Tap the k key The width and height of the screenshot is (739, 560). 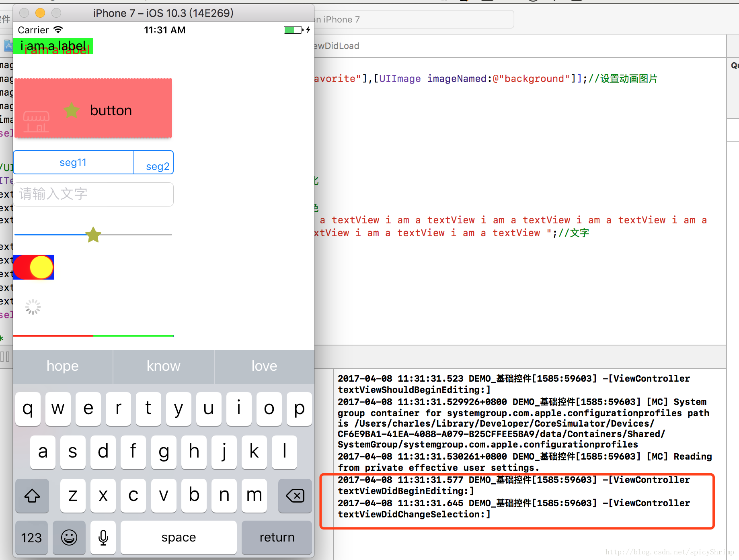pos(254,452)
